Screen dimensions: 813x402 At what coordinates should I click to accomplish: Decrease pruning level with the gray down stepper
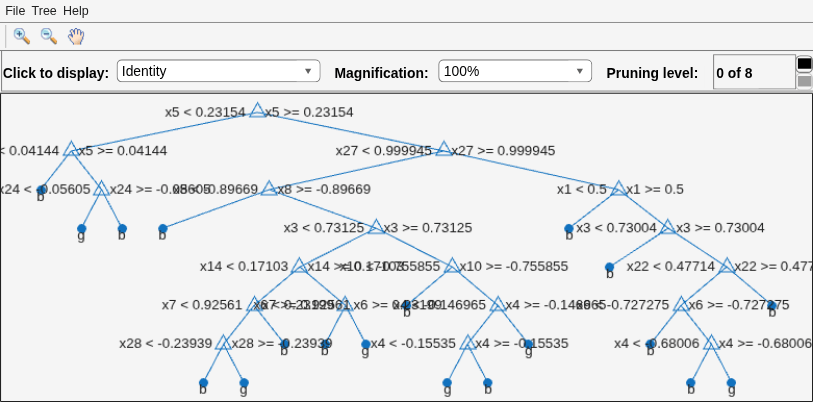804,81
